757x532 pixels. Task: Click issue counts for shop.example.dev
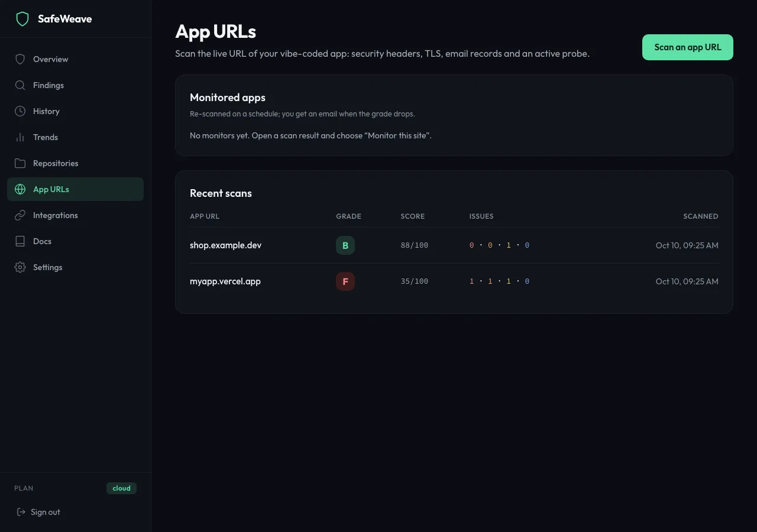pos(499,245)
